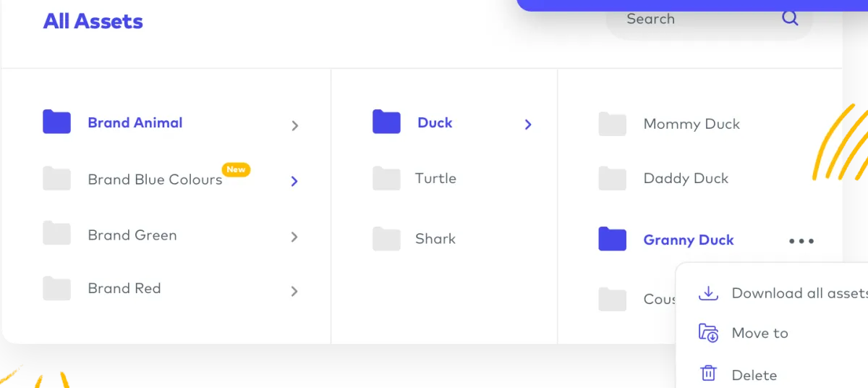The height and width of the screenshot is (388, 868).
Task: Expand the Duck folder chevron
Action: 528,125
